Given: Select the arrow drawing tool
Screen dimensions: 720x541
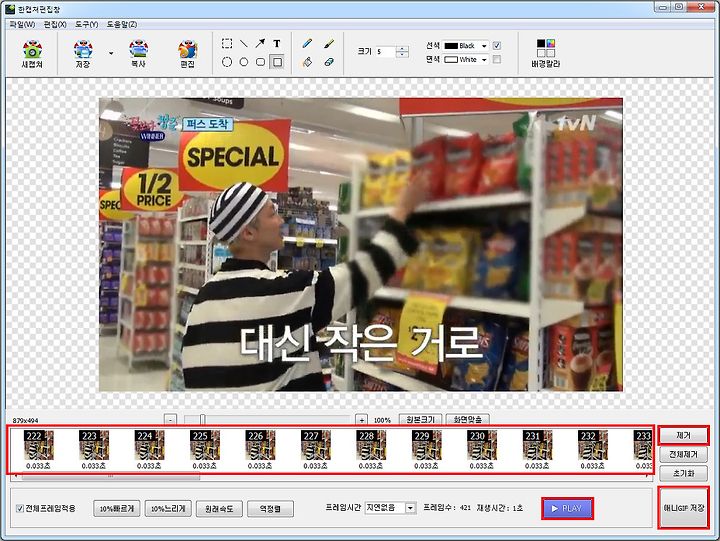Looking at the screenshot, I should 260,44.
